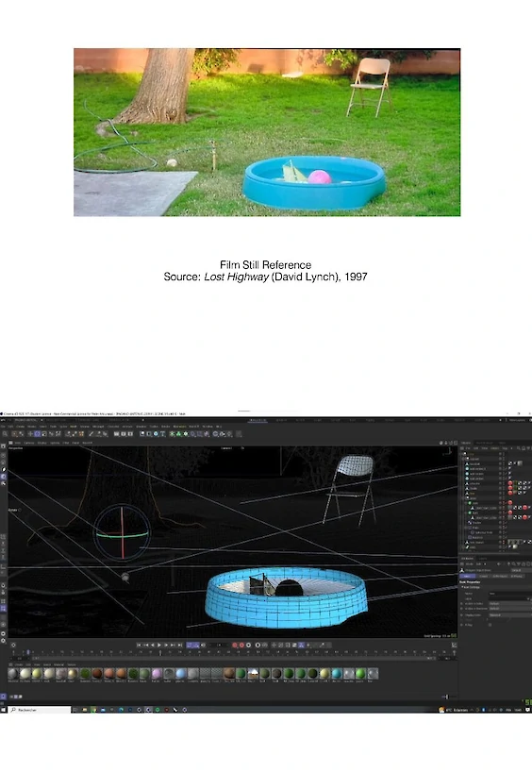Screen dimensions: 532x773
Task: Select the Text spline T tool
Action: 162,434
